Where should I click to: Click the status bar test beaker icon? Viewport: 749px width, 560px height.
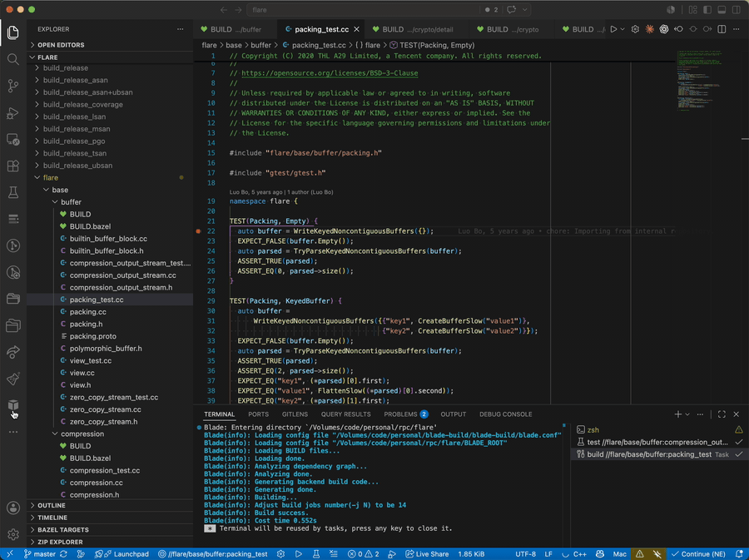coord(315,554)
